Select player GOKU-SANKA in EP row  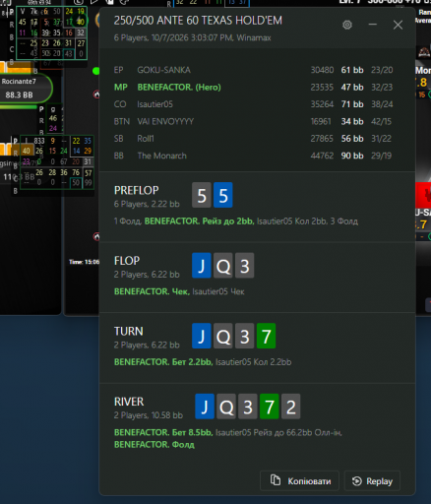pyautogui.click(x=163, y=70)
